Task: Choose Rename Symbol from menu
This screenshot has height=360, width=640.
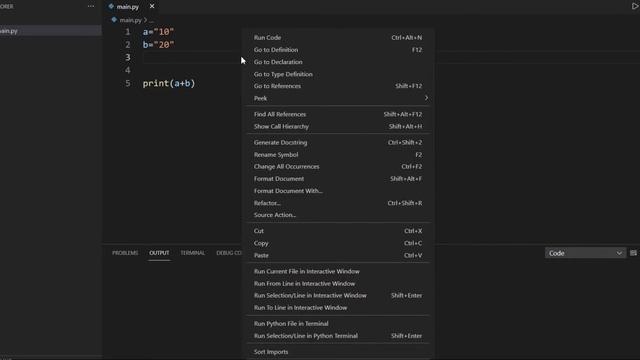Action: point(338,155)
